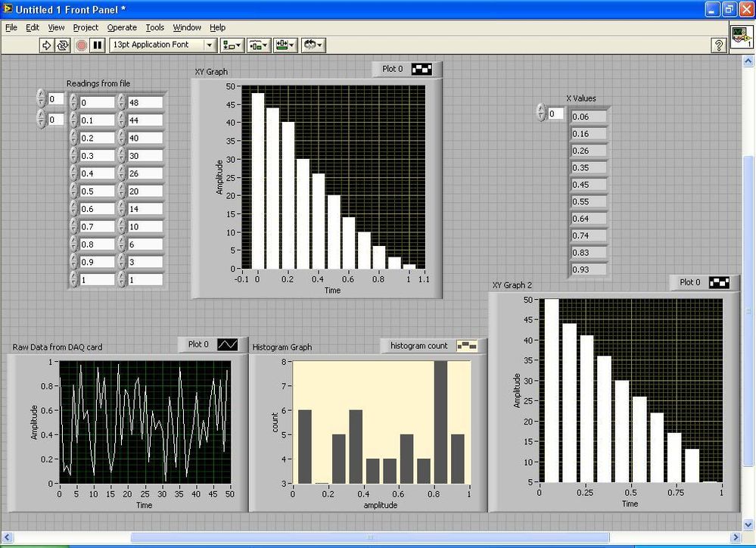
Task: Click the lower index stepper of Readings from file
Action: 41,119
